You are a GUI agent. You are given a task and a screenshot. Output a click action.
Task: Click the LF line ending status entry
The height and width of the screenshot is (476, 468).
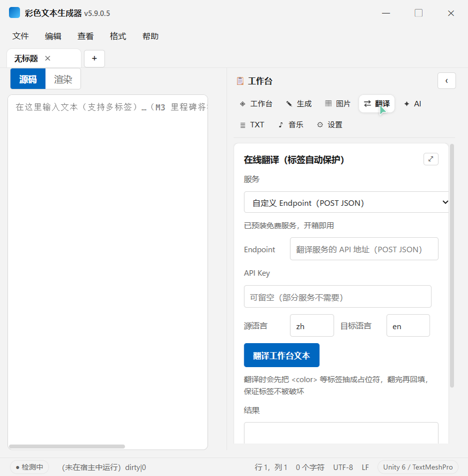coord(365,467)
